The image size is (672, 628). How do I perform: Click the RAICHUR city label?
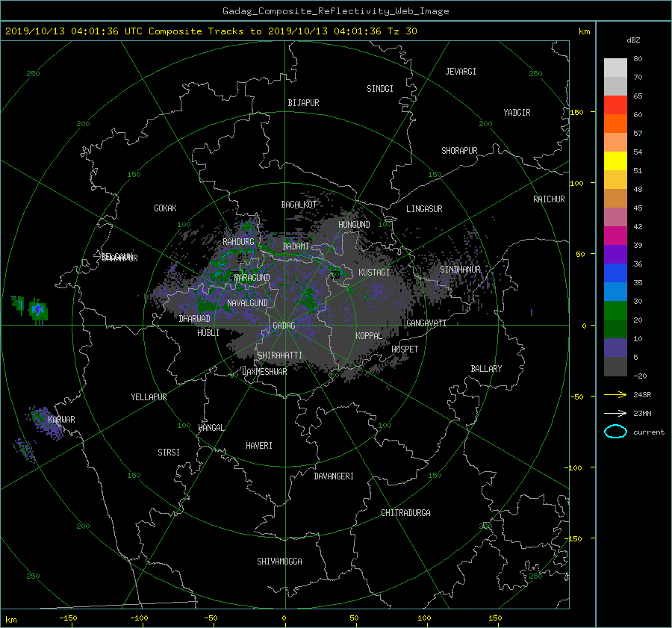tap(549, 199)
